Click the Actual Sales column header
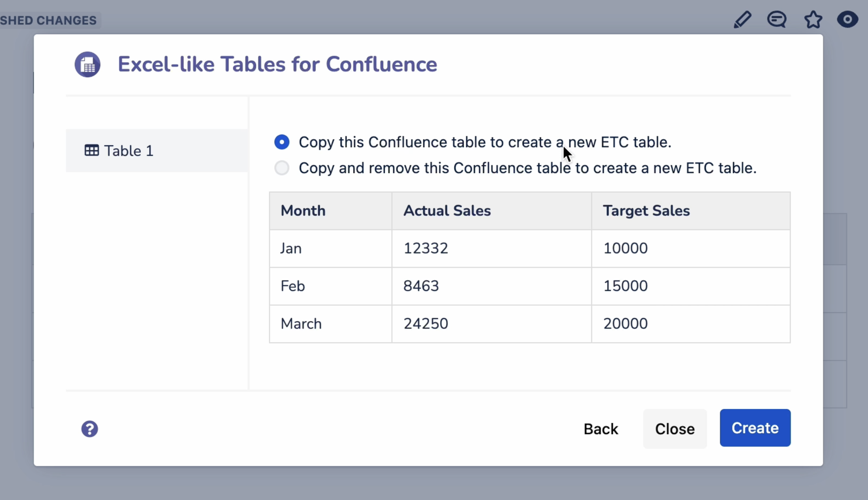The image size is (868, 500). (447, 211)
